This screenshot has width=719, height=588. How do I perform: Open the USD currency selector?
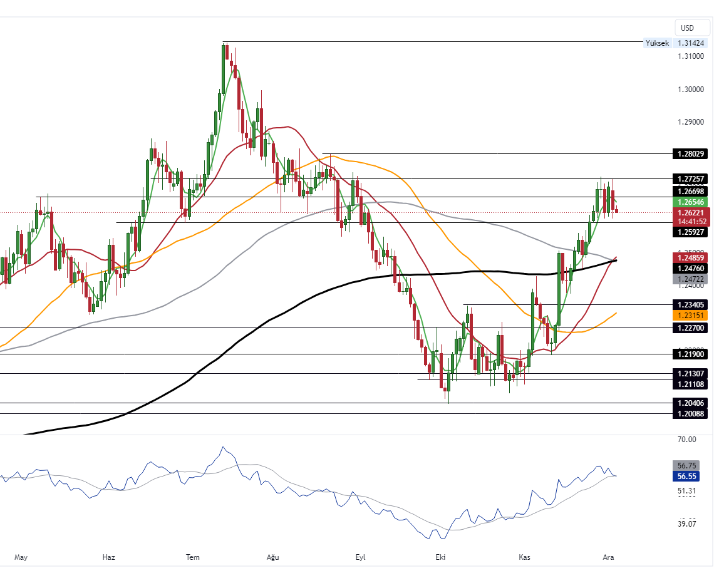687,28
